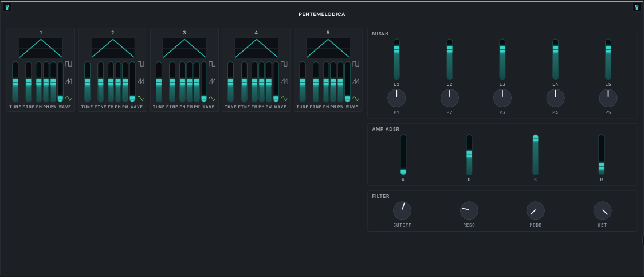The image size is (644, 277).
Task: Click oscillator 3 TUNE slider
Action: [159, 82]
